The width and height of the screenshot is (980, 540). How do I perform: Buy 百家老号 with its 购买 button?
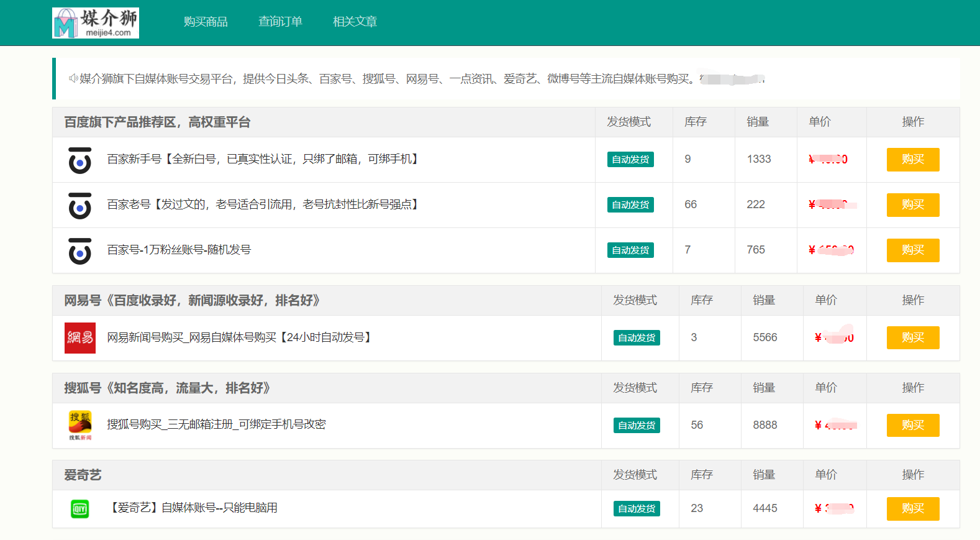click(x=913, y=205)
